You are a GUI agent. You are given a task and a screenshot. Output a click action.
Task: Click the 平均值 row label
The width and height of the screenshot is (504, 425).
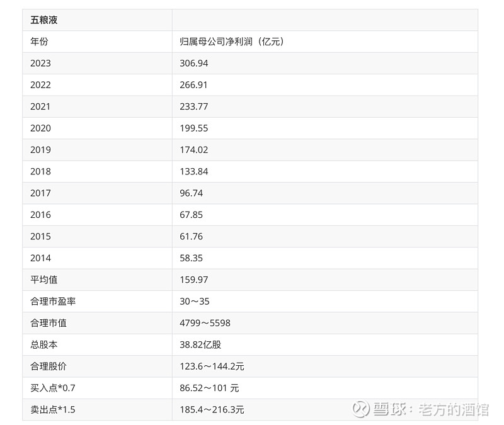(44, 280)
